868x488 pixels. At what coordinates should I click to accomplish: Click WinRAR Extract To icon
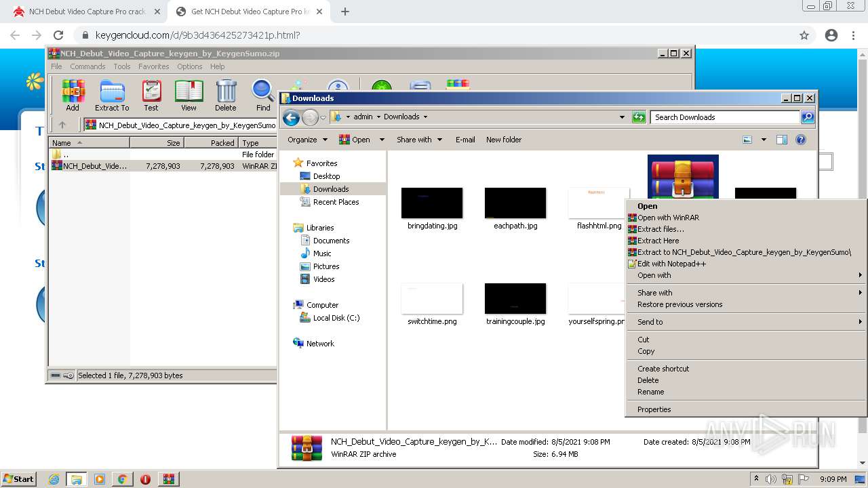pos(112,95)
